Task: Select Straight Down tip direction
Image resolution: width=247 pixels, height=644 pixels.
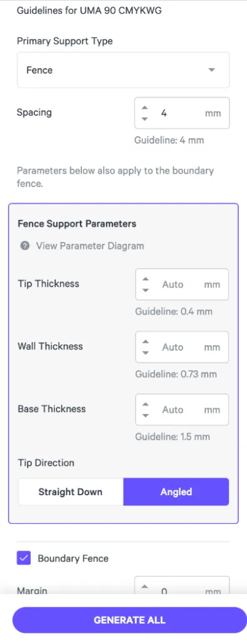Action: click(x=70, y=491)
